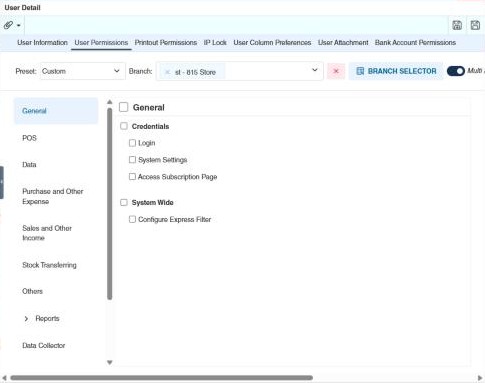Select the Reports category label
The image size is (485, 383).
coord(47,318)
